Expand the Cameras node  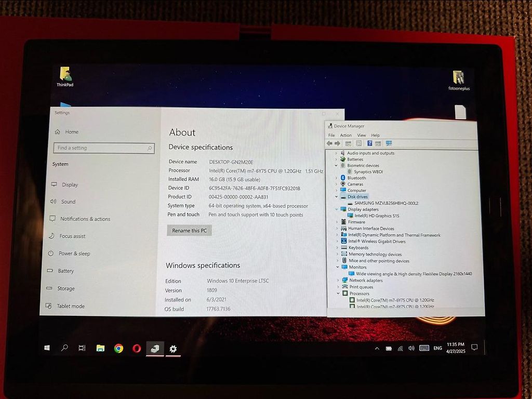coord(336,184)
